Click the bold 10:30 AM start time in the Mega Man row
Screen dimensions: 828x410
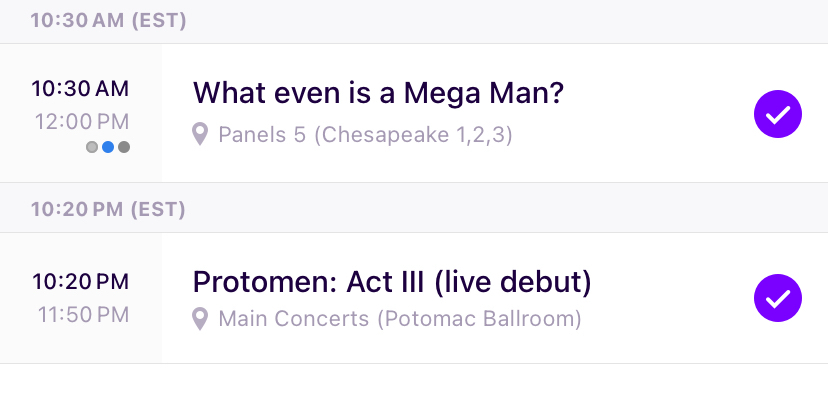tap(80, 88)
